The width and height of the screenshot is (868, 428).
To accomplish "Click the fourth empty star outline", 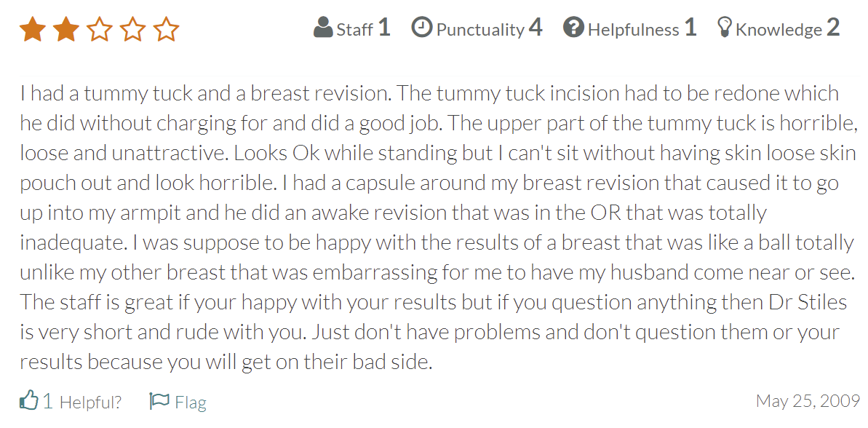I will [133, 29].
